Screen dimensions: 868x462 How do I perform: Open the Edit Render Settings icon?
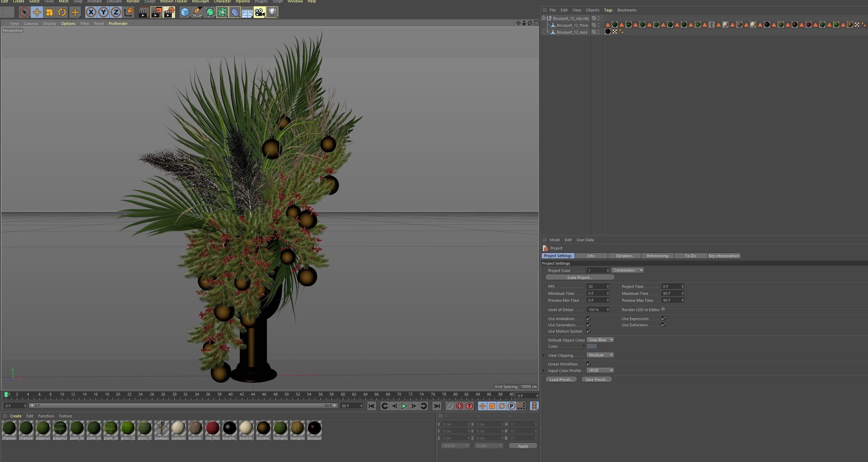click(169, 12)
